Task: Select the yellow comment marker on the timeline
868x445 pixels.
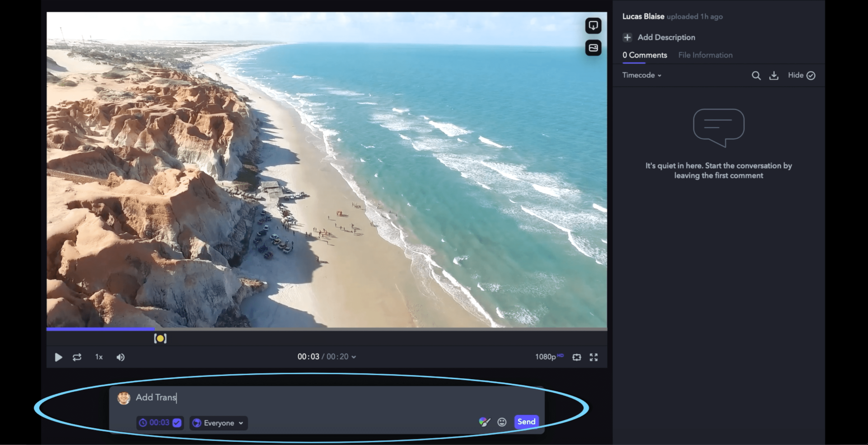Action: tap(161, 338)
